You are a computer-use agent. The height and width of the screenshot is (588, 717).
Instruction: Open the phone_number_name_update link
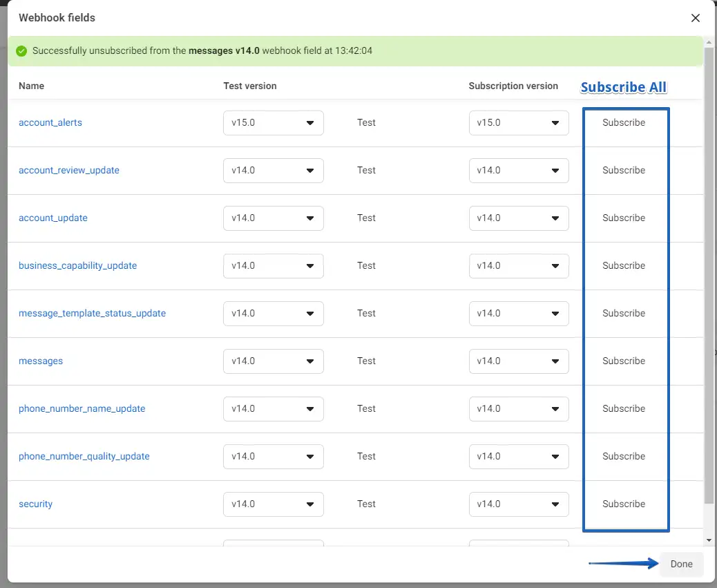(82, 409)
